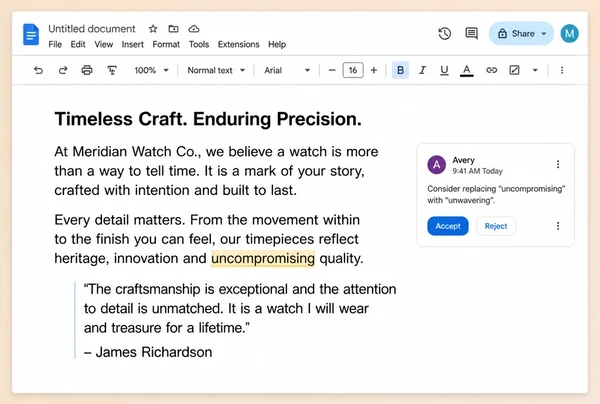
Task: Click the heading Timeless Craft. Enduring Precision.
Action: [208, 119]
